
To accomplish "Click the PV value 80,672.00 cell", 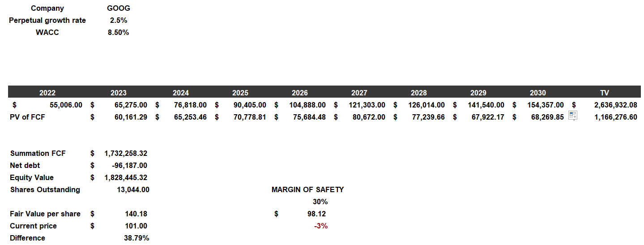I will click(x=367, y=117).
